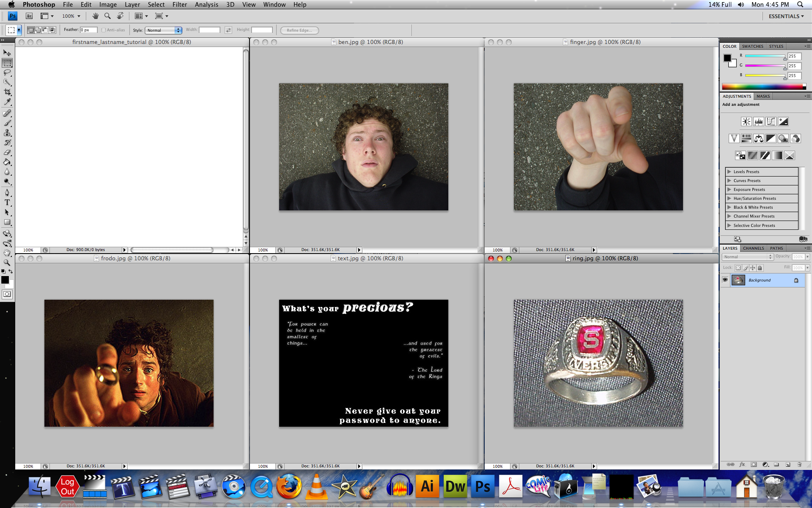Click the Refine Edge button
Viewport: 812px width, 508px height.
pyautogui.click(x=299, y=30)
